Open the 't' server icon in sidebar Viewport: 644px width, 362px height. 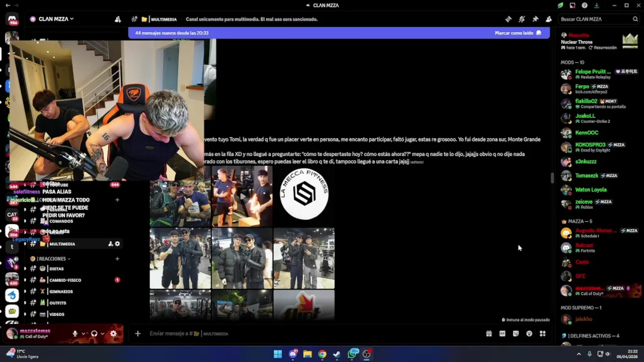[x=12, y=247]
